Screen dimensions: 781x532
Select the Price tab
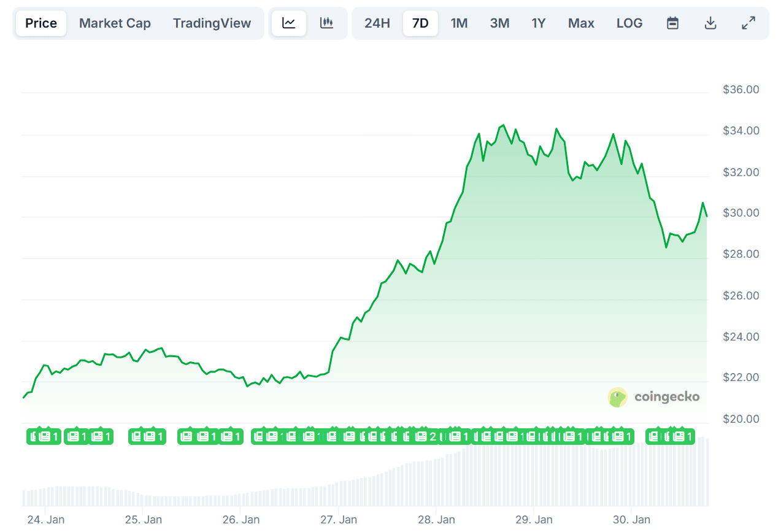click(40, 23)
